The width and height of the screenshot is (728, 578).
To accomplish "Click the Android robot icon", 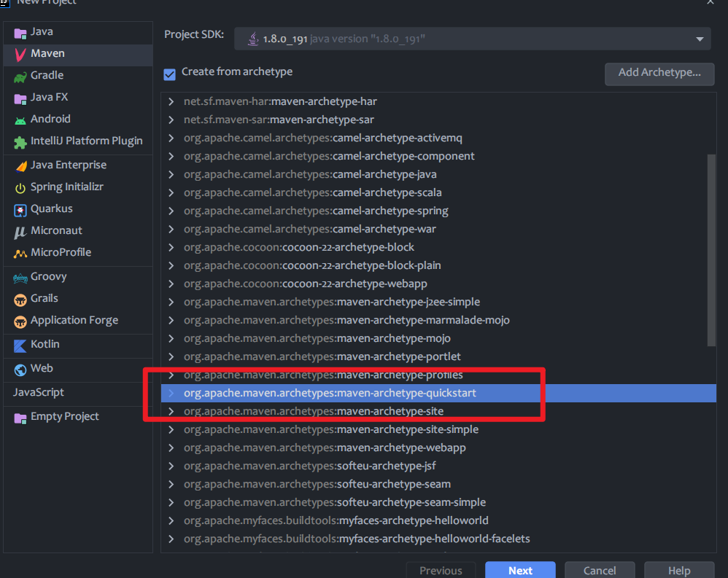I will click(x=20, y=120).
